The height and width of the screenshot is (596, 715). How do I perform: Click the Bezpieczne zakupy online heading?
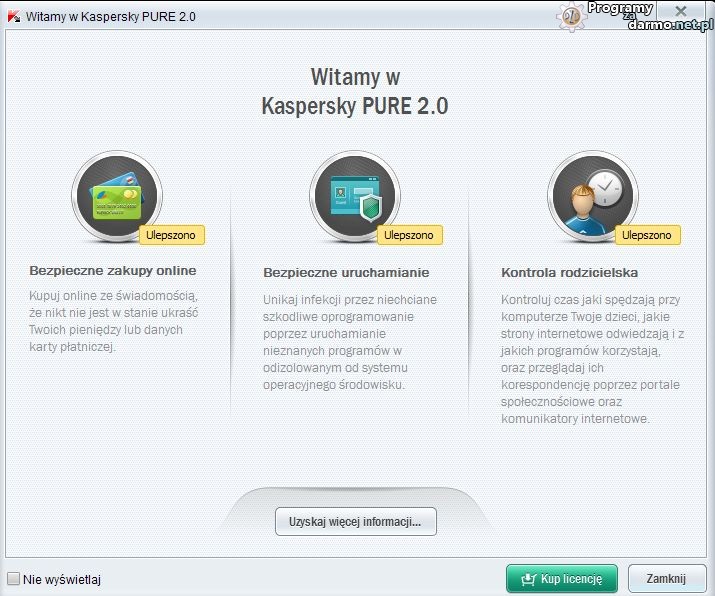[113, 271]
